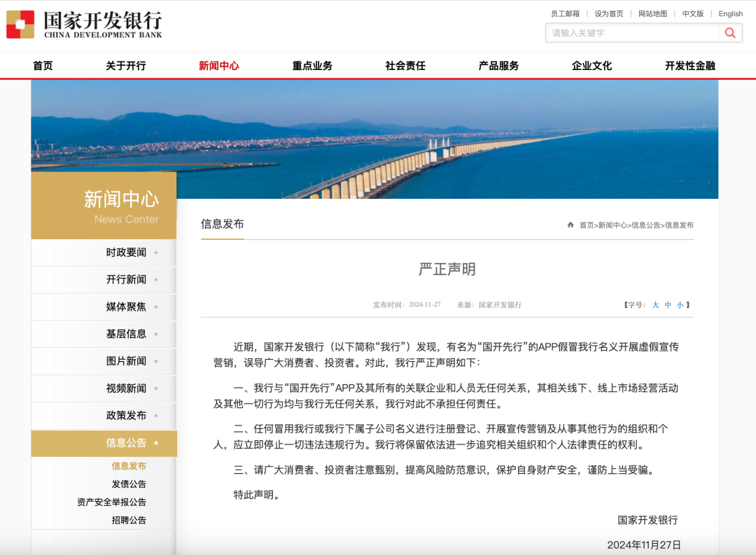Open the 关于开行 section

tap(127, 65)
